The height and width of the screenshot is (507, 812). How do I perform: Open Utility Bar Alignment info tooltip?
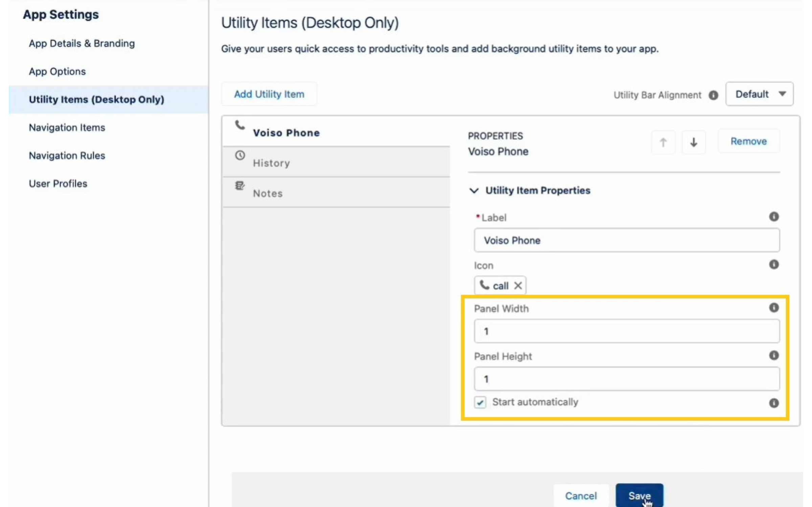(713, 95)
